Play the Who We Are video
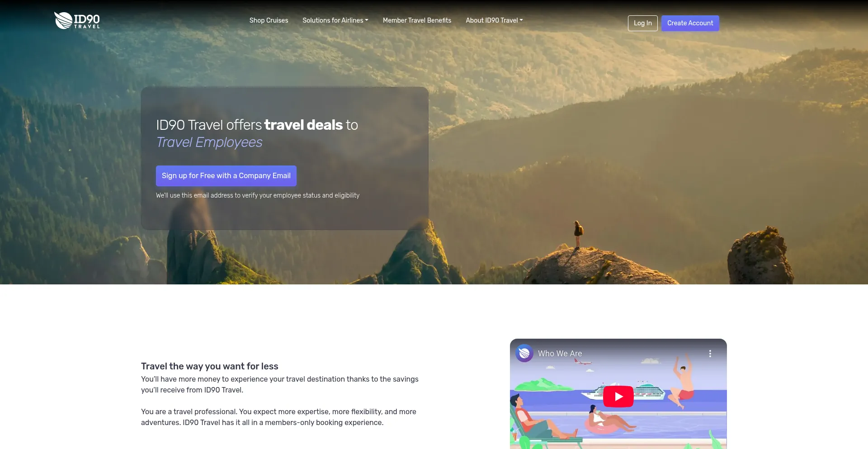Viewport: 868px width, 449px height. tap(618, 397)
